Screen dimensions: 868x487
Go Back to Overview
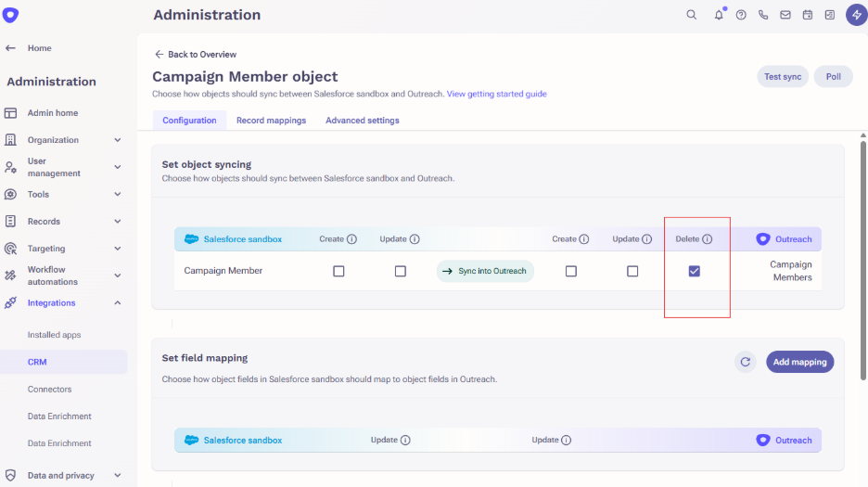(x=196, y=55)
